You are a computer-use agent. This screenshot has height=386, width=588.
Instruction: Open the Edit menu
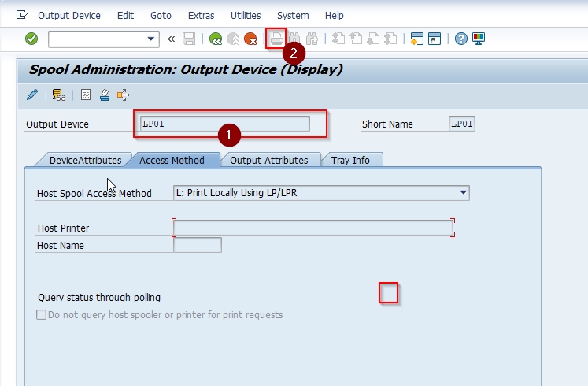(125, 16)
